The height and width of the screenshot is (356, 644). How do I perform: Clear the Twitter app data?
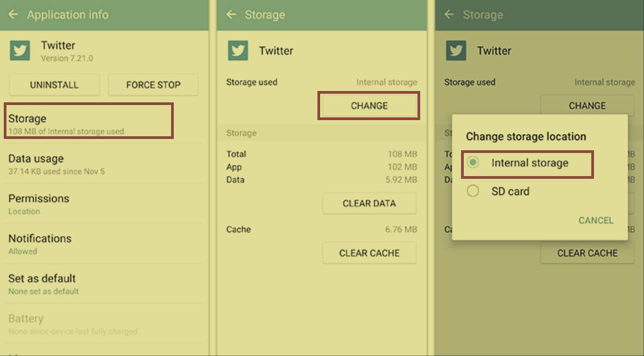[x=369, y=203]
